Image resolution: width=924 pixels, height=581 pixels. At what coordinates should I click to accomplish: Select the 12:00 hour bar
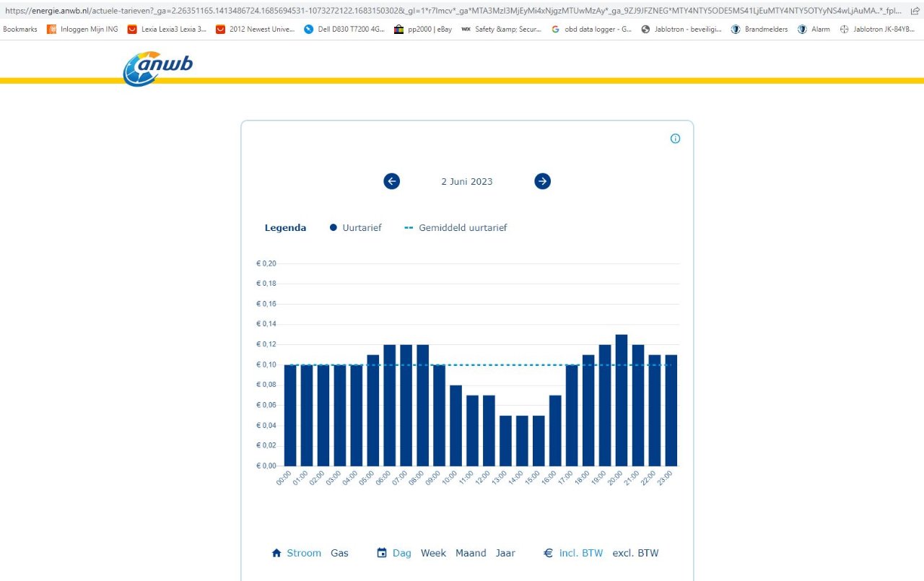pyautogui.click(x=489, y=430)
